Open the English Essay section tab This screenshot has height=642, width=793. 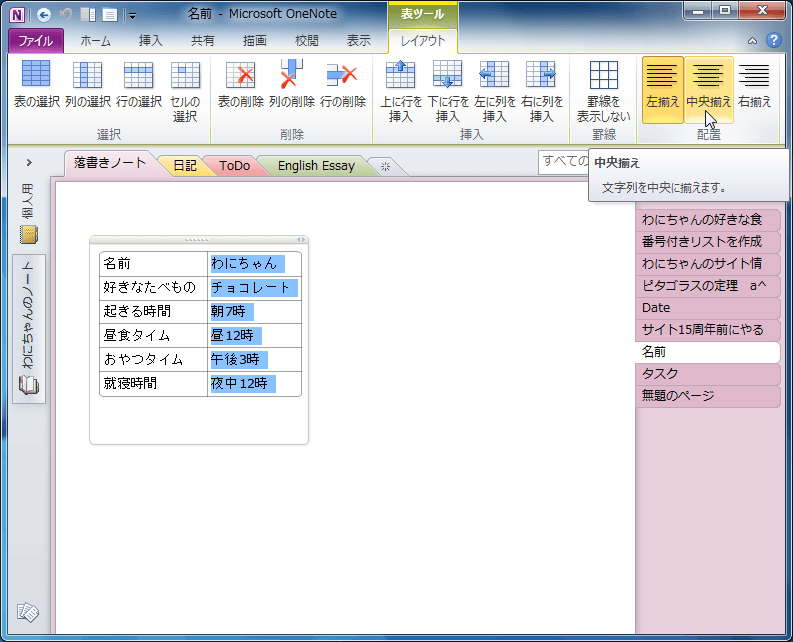(317, 165)
